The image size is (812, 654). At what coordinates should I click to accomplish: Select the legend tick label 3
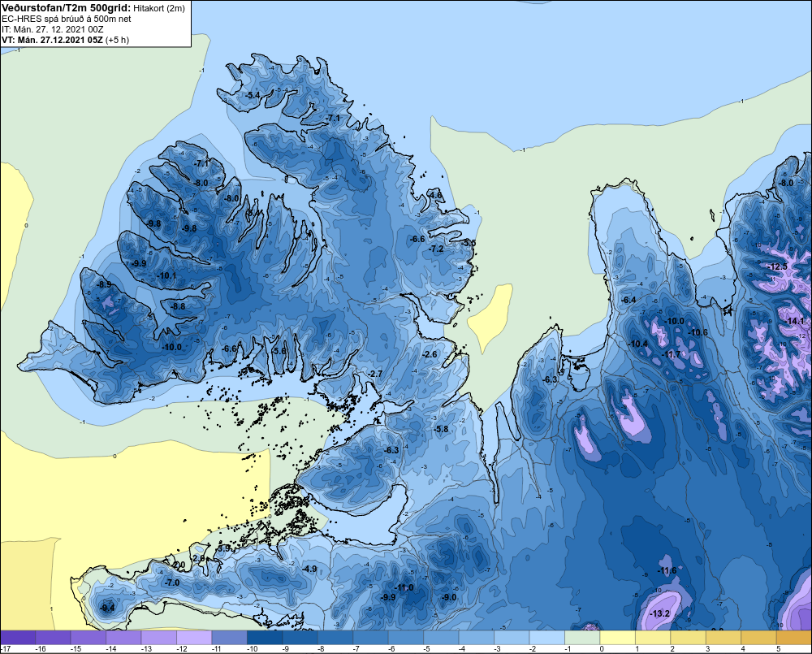(708, 649)
